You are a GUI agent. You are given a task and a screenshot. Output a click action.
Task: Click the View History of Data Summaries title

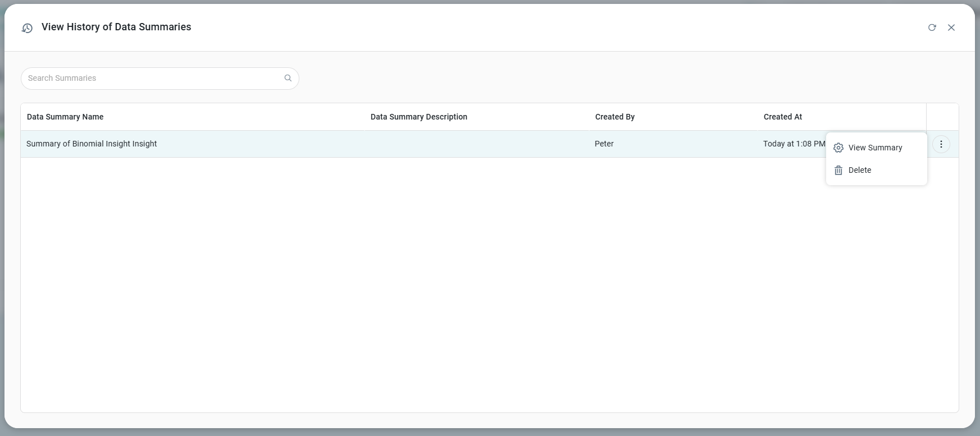[x=116, y=27]
